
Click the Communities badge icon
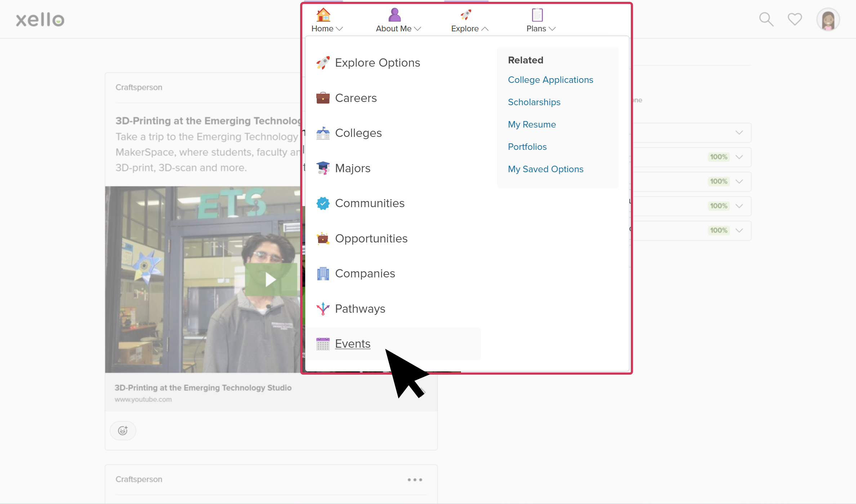pyautogui.click(x=323, y=203)
